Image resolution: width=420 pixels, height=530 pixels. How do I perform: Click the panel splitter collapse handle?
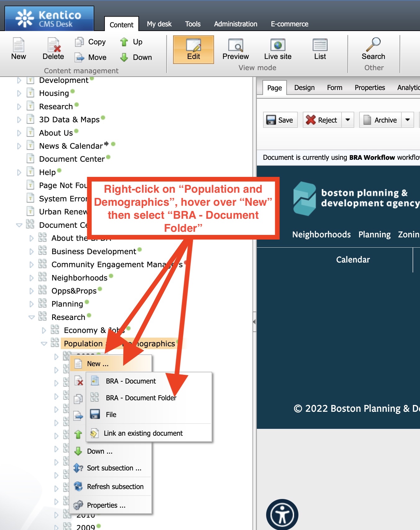pos(254,322)
